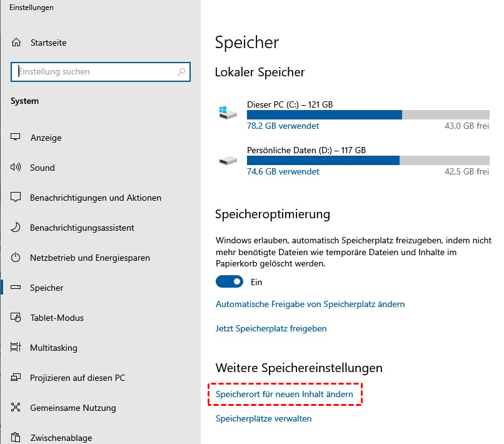This screenshot has width=504, height=444.
Task: Click the Netzbetrieb power icon
Action: tap(16, 258)
